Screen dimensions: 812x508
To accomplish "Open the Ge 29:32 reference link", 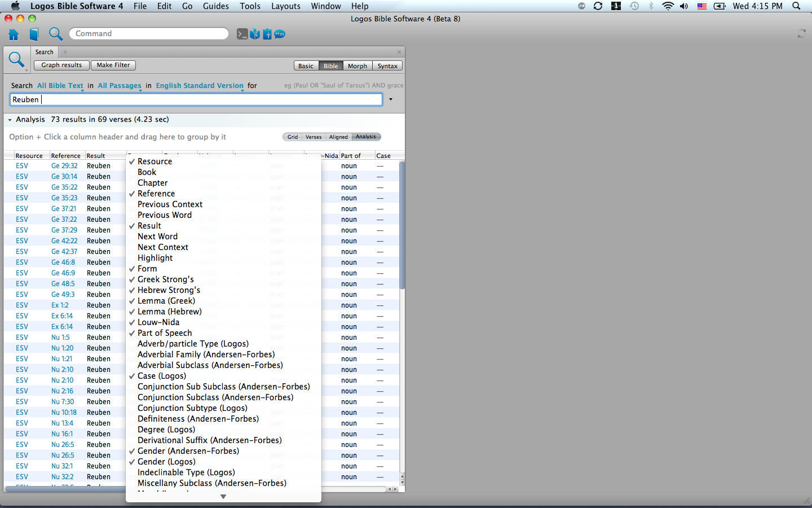I will (x=64, y=166).
